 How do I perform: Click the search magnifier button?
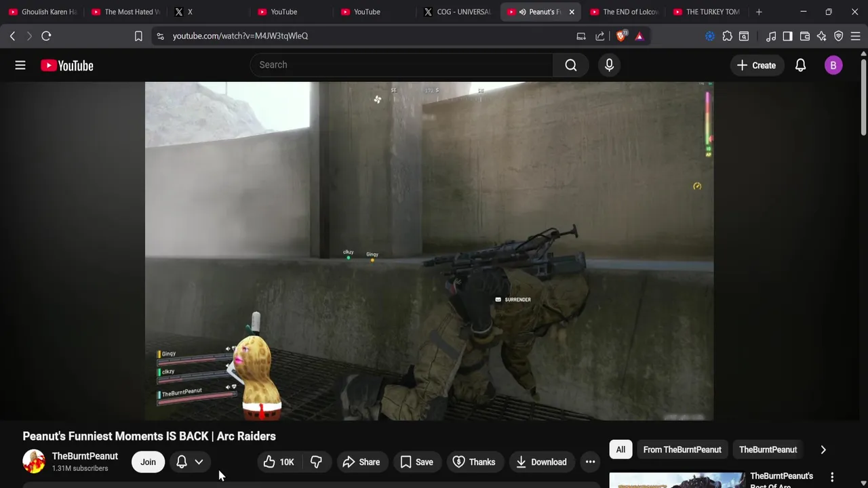[x=571, y=65]
